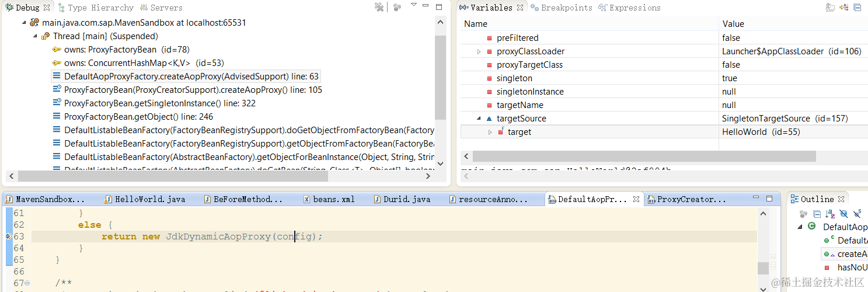Select the singletonInstance variable row
This screenshot has width=868, height=292.
pos(664,92)
